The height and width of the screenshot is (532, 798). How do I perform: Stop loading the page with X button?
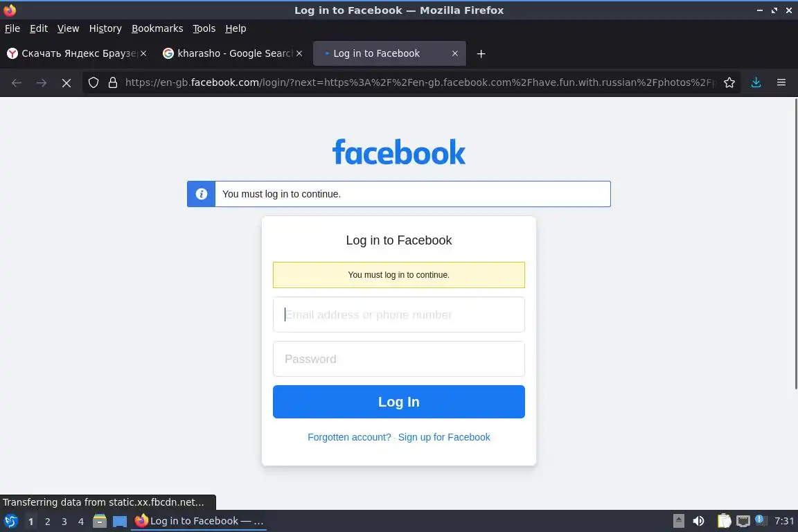click(66, 82)
